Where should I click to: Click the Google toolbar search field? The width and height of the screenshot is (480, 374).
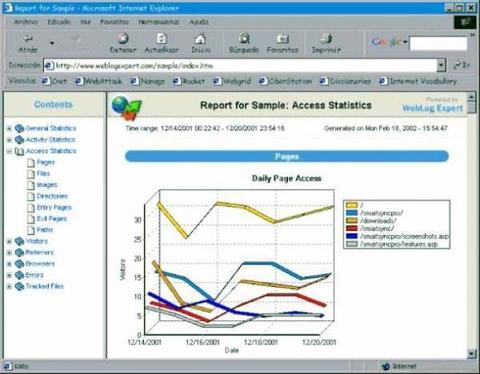pos(438,44)
